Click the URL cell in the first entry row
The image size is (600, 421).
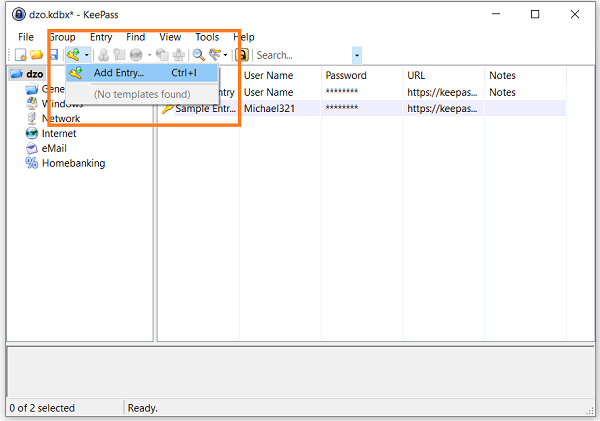point(442,92)
